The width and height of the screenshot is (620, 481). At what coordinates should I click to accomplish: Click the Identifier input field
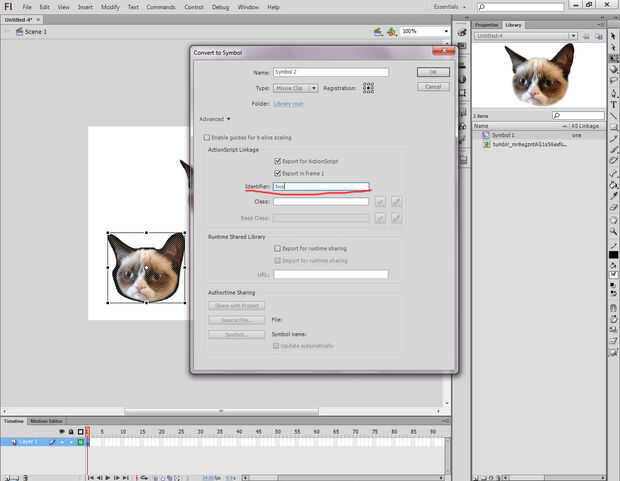(x=320, y=186)
